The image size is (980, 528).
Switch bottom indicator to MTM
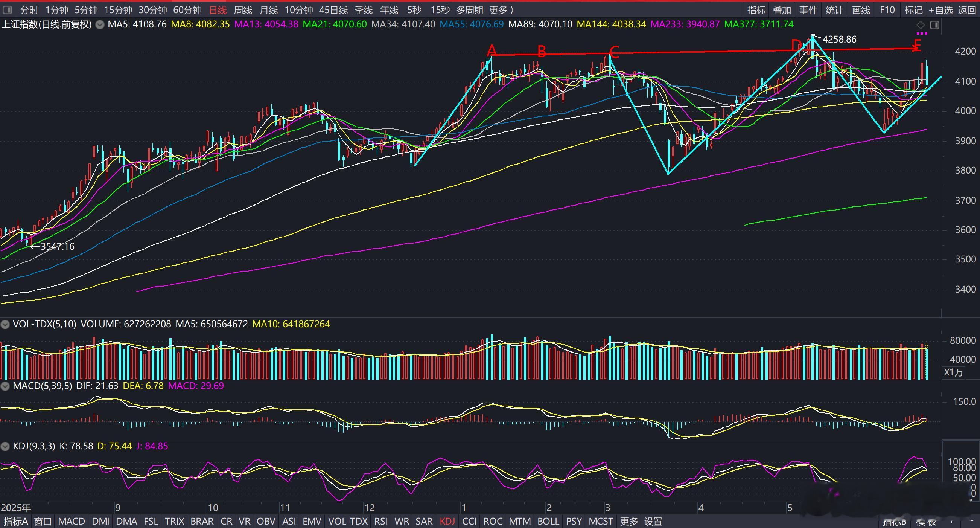(x=520, y=521)
